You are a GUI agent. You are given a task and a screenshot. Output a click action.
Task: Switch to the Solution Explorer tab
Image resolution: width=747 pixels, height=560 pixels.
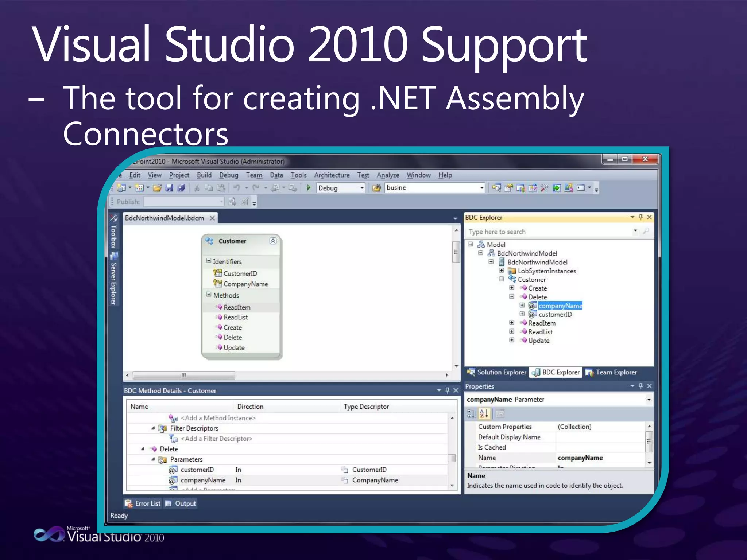pyautogui.click(x=498, y=372)
